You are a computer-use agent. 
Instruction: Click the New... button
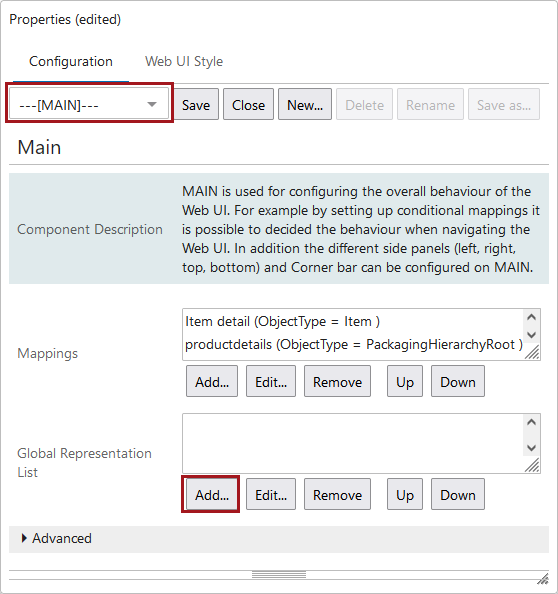tap(305, 105)
